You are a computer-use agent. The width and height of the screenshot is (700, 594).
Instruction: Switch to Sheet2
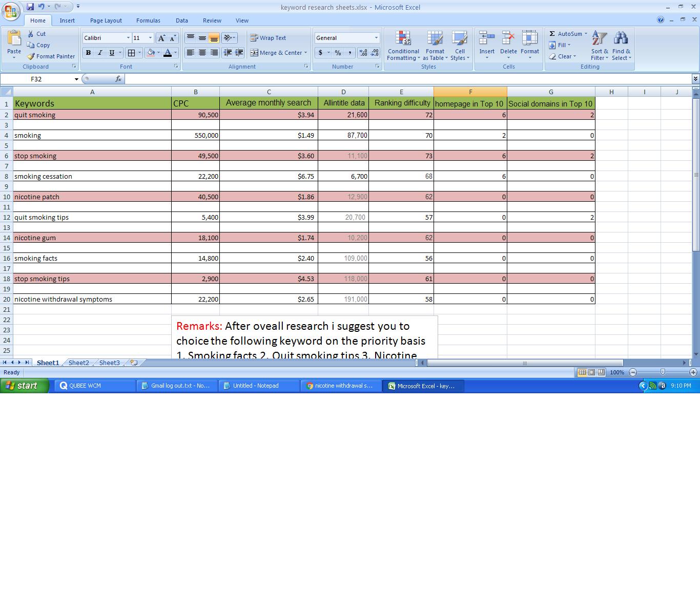78,363
